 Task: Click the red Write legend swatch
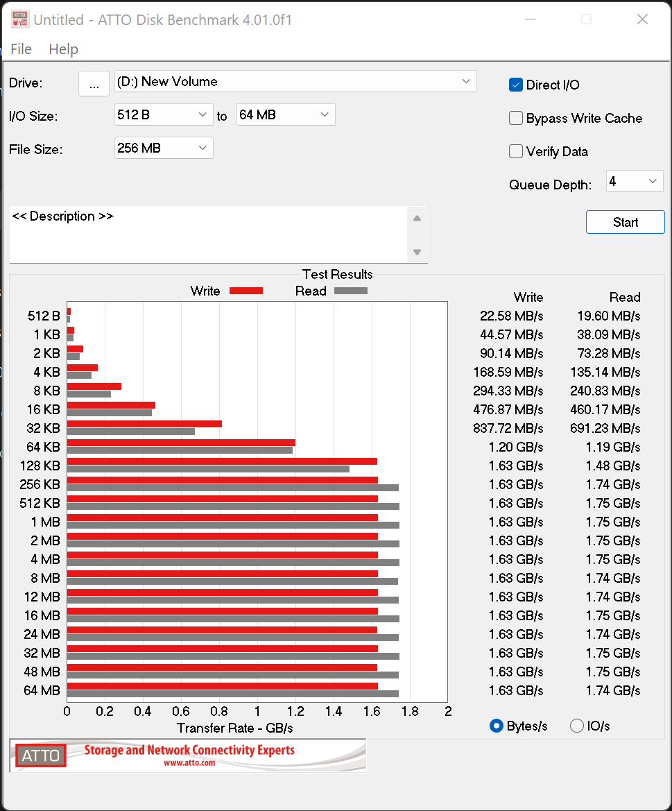pyautogui.click(x=245, y=291)
